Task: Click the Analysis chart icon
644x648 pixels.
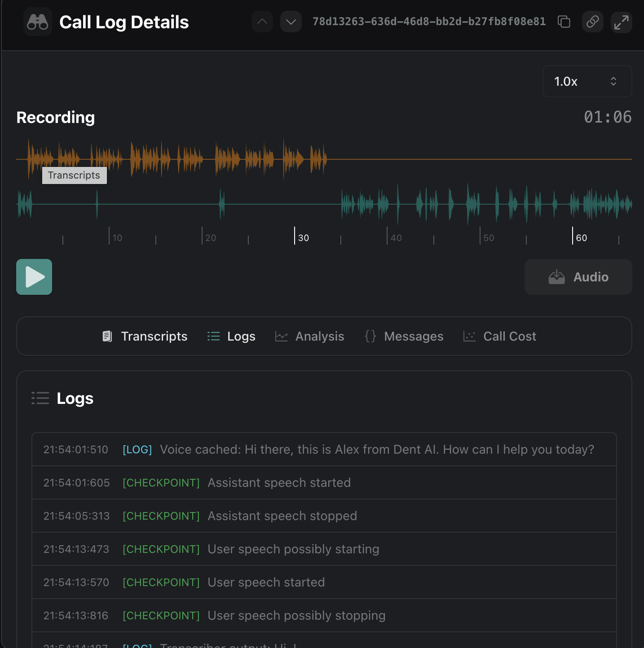Action: coord(281,336)
